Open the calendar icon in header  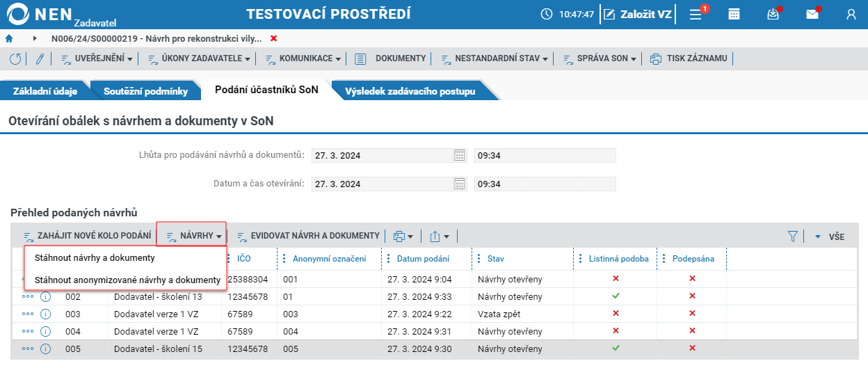(x=734, y=14)
